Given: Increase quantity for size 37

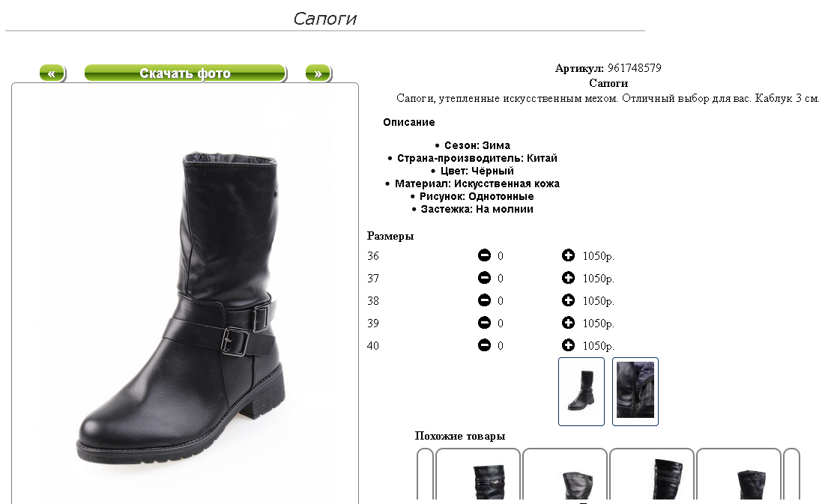Looking at the screenshot, I should pyautogui.click(x=568, y=278).
